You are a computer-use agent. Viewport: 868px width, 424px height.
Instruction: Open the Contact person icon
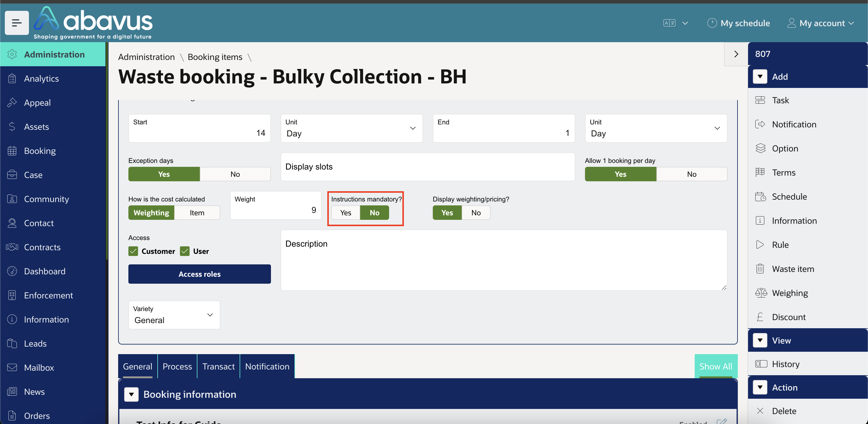(x=12, y=223)
